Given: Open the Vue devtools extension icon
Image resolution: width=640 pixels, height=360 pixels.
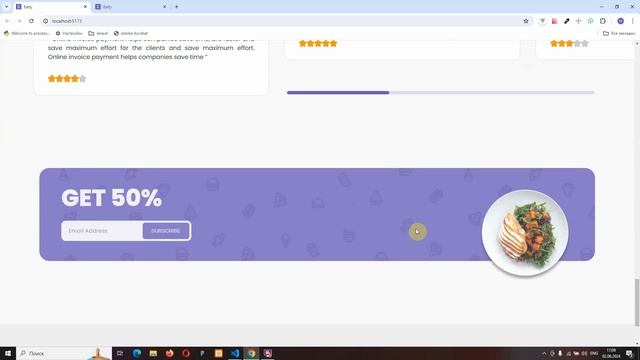Looking at the screenshot, I should [542, 21].
